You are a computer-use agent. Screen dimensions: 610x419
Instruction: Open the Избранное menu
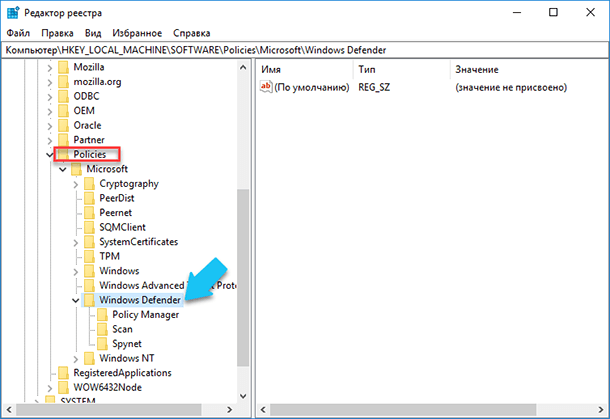[137, 33]
